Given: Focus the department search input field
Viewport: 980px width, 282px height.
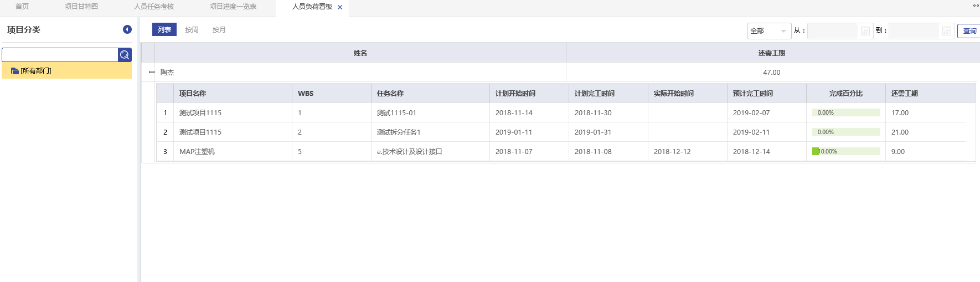Looking at the screenshot, I should [60, 55].
